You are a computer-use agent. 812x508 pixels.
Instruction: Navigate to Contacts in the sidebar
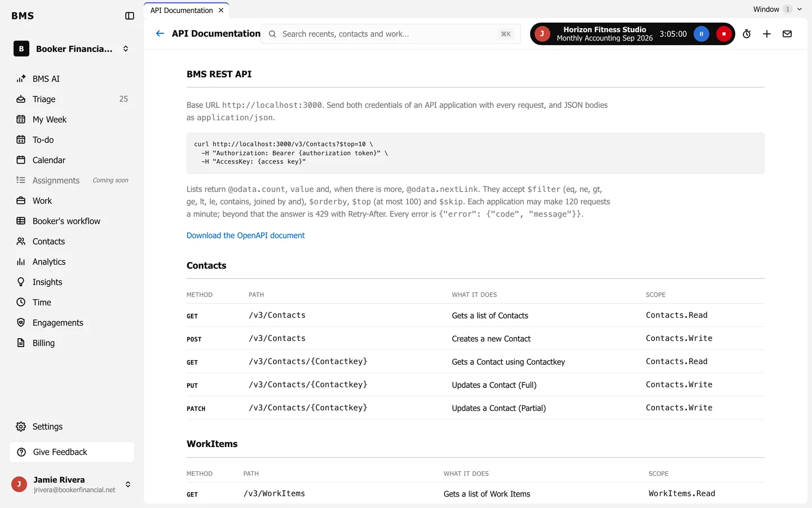[72, 242]
